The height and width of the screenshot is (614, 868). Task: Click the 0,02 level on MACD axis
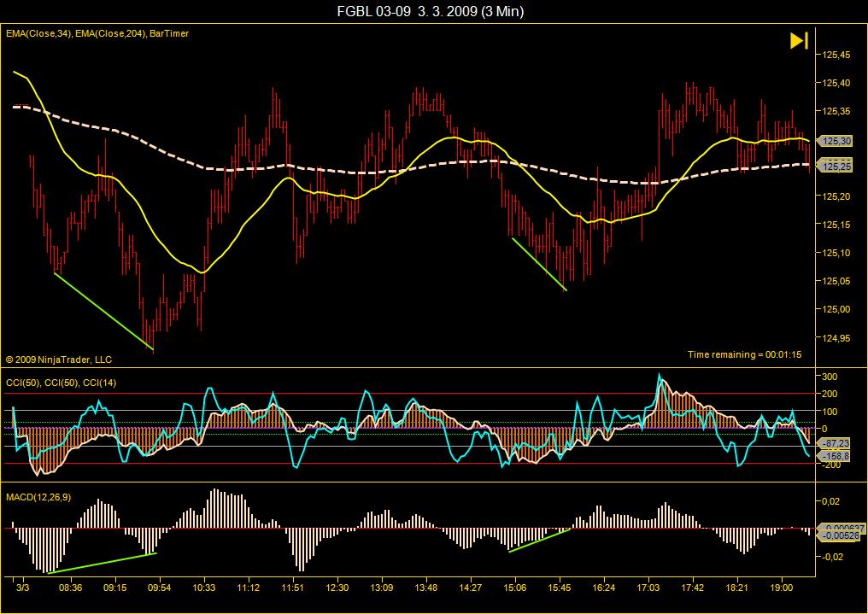pyautogui.click(x=831, y=501)
